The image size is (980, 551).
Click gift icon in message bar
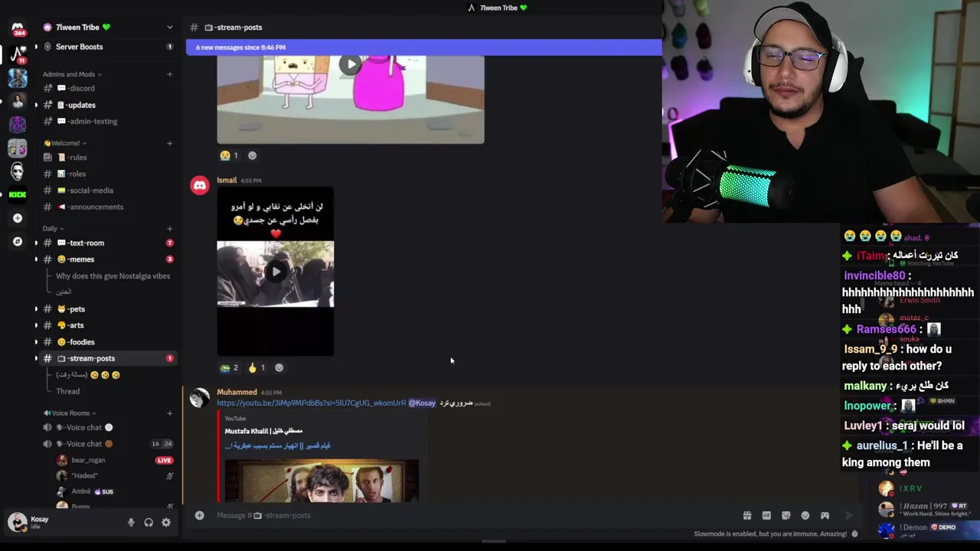pos(747,516)
